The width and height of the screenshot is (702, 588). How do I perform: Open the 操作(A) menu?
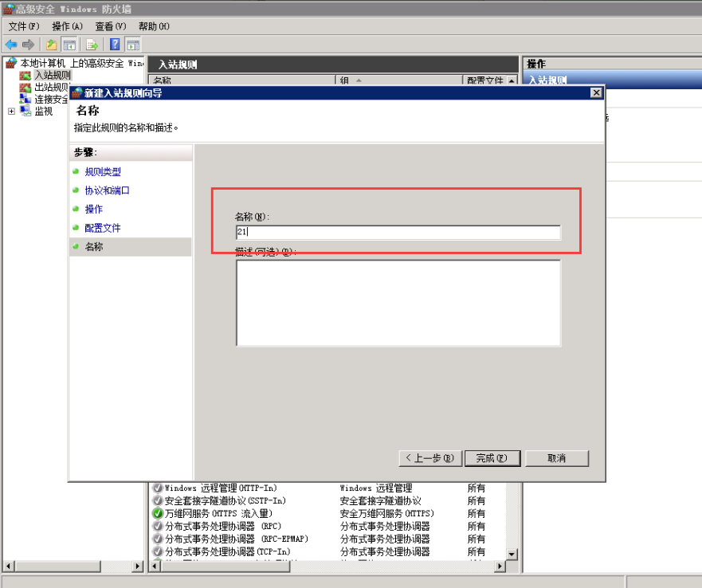click(67, 26)
